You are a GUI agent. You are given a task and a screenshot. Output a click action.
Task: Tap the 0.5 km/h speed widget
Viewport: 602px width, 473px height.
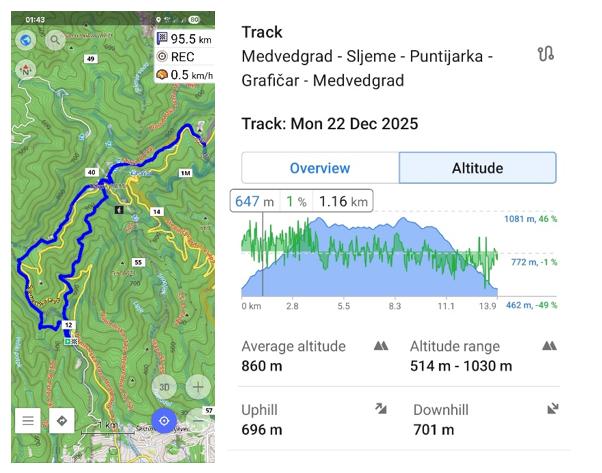pyautogui.click(x=183, y=75)
